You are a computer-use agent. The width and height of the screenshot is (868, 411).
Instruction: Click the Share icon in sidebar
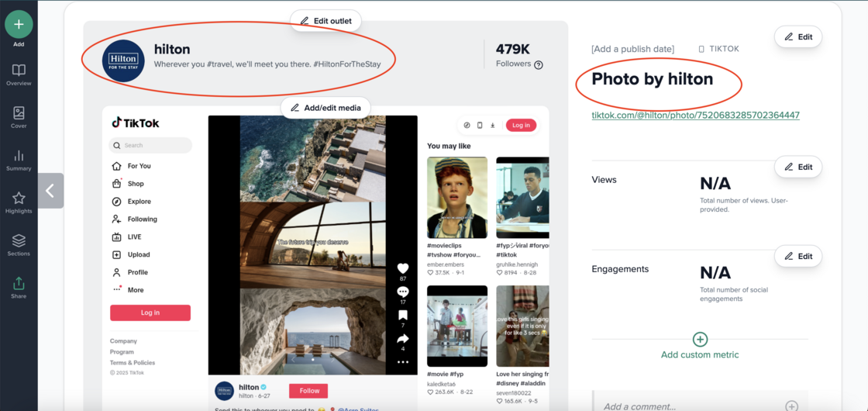[x=19, y=288]
